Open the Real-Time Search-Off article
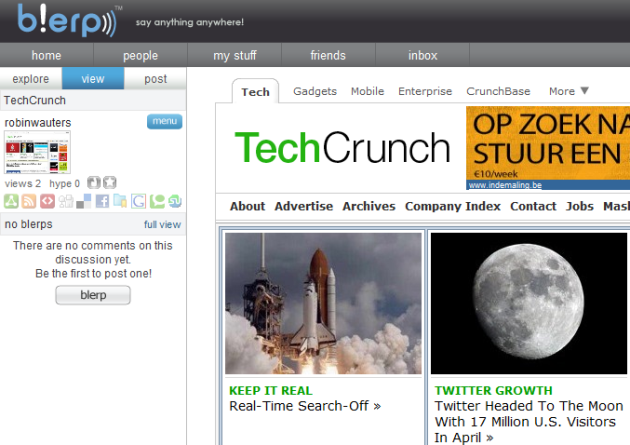The image size is (630, 445). click(305, 406)
